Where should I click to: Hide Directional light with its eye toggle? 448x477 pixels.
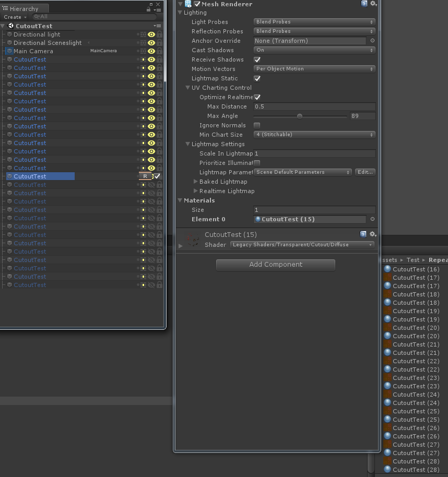pos(152,34)
